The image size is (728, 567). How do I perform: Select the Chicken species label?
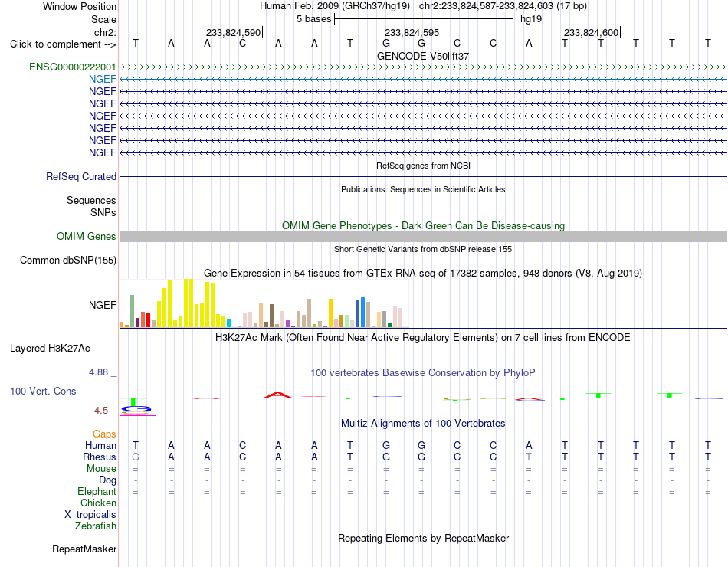98,503
